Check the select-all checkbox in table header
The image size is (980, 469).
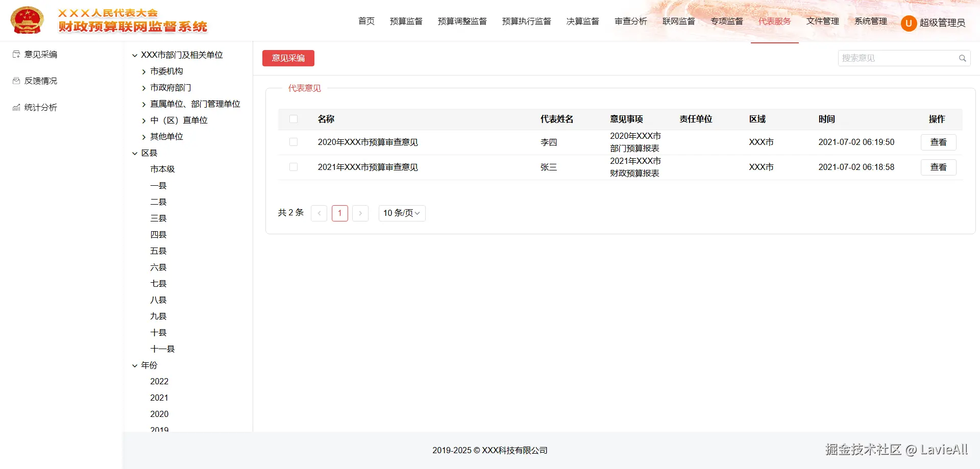click(293, 118)
